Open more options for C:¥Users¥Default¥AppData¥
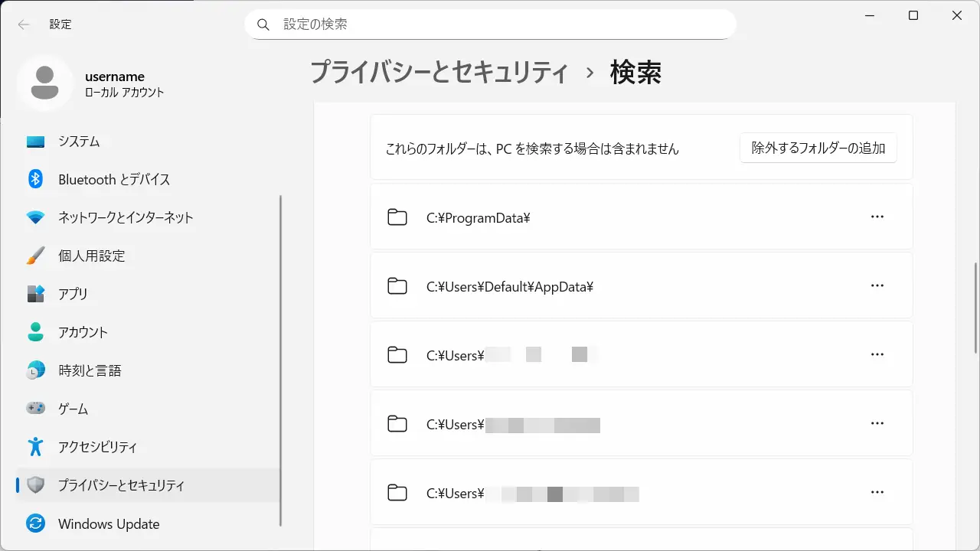 (877, 285)
